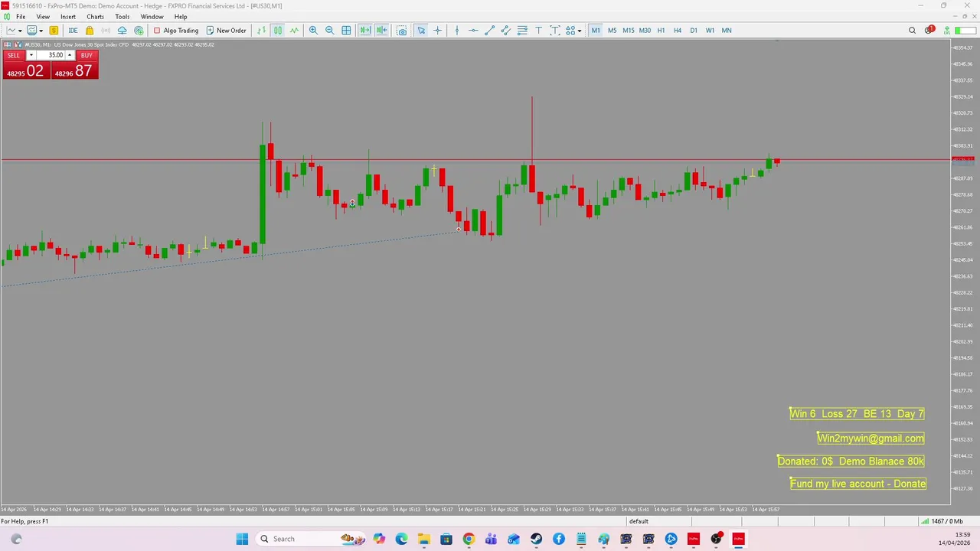Draw a vertical line
This screenshot has width=980, height=551.
(x=457, y=31)
